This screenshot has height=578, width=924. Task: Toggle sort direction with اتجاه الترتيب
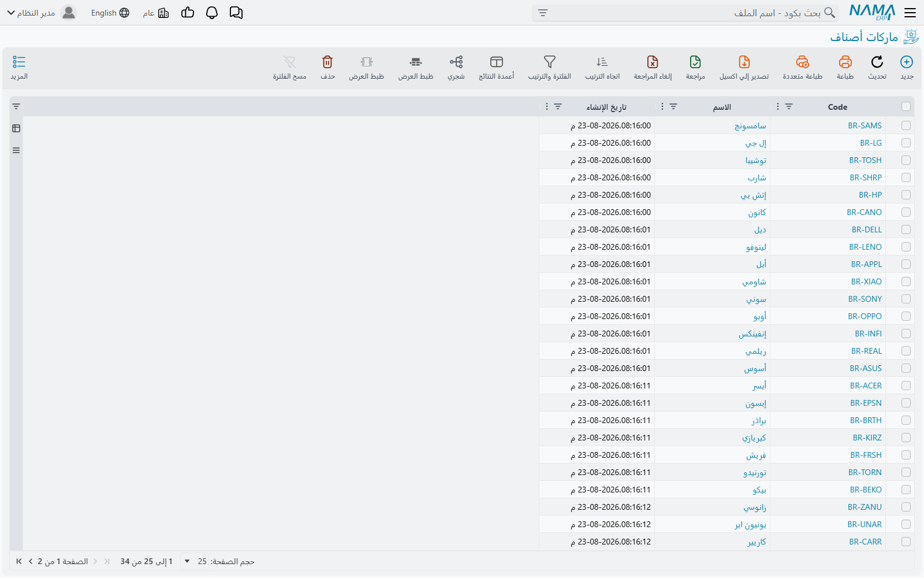pos(602,68)
